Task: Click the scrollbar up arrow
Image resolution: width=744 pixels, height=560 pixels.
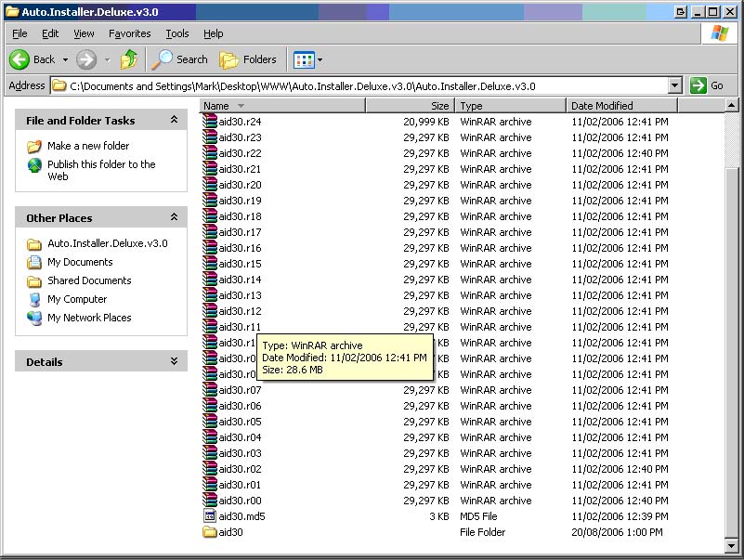Action: click(x=731, y=105)
